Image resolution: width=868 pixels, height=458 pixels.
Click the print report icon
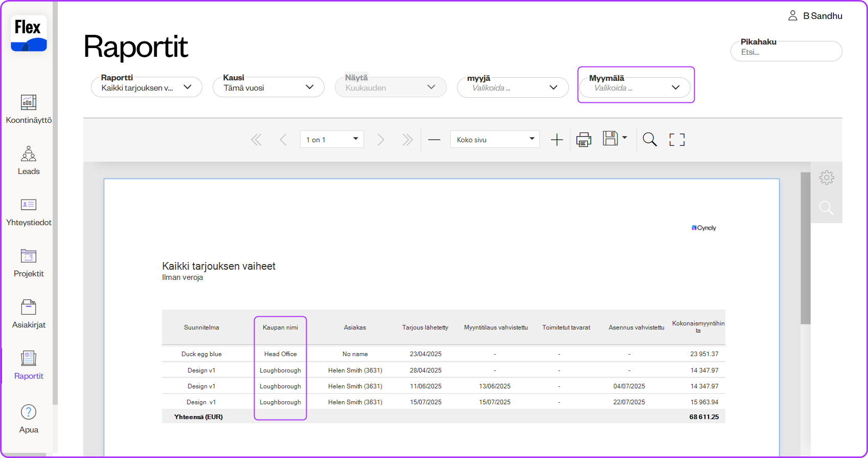coord(583,140)
